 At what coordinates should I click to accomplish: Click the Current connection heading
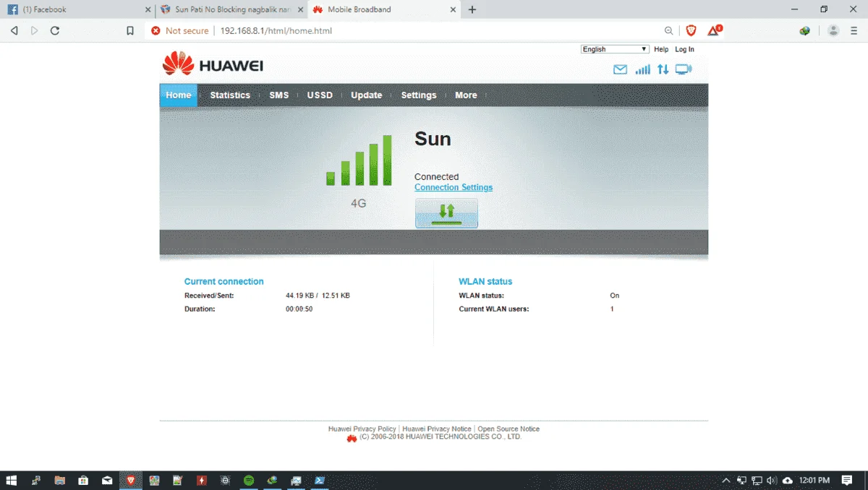pyautogui.click(x=224, y=282)
